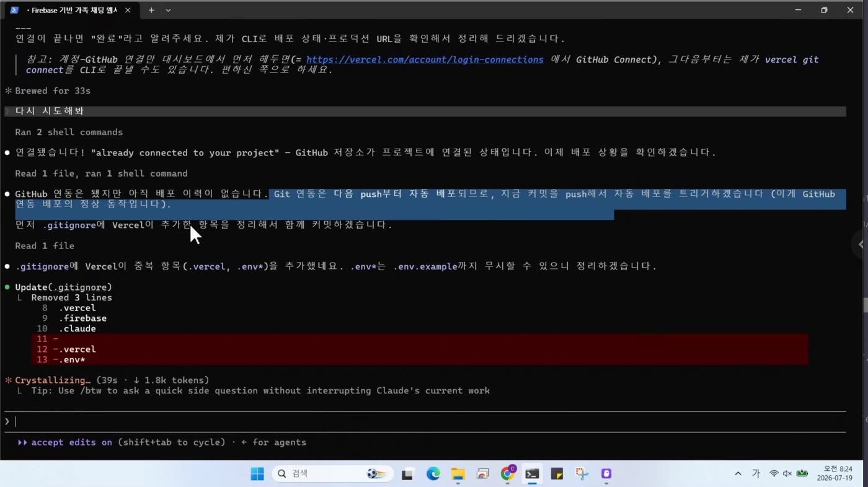
Task: Click the '/btw' tip line
Action: pyautogui.click(x=260, y=390)
